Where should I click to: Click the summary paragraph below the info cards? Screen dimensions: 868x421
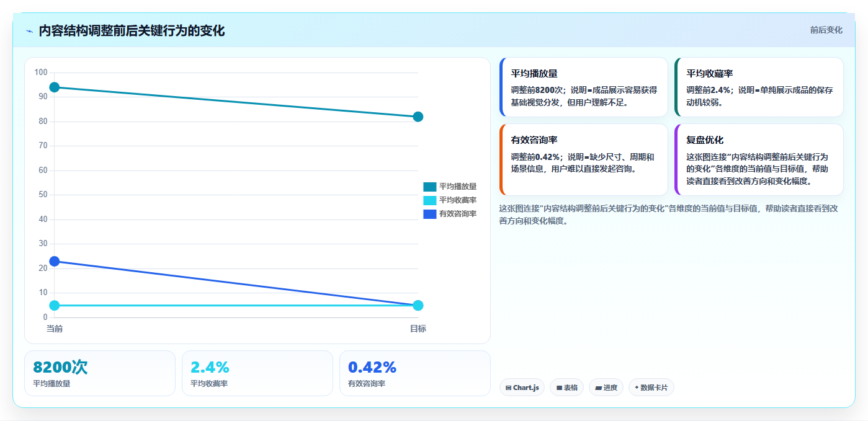(669, 215)
